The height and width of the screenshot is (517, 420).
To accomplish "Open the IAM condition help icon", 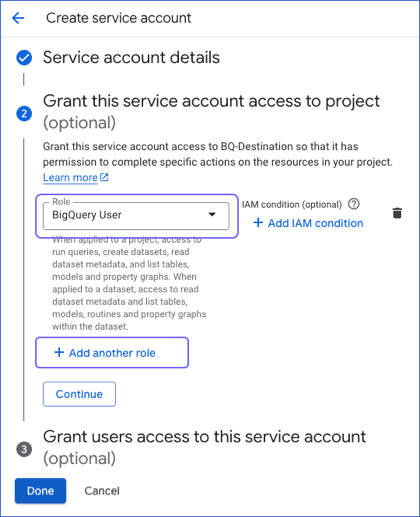I will coord(354,204).
